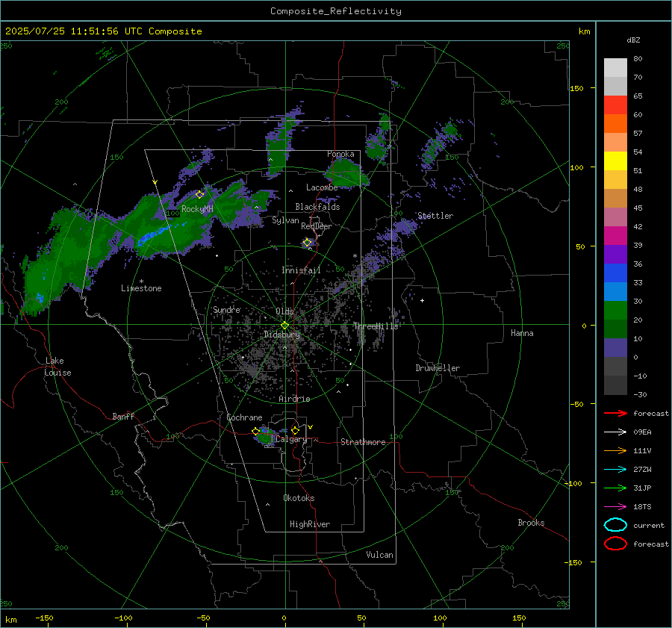Click the yellow diamond west of Calgary

[256, 431]
